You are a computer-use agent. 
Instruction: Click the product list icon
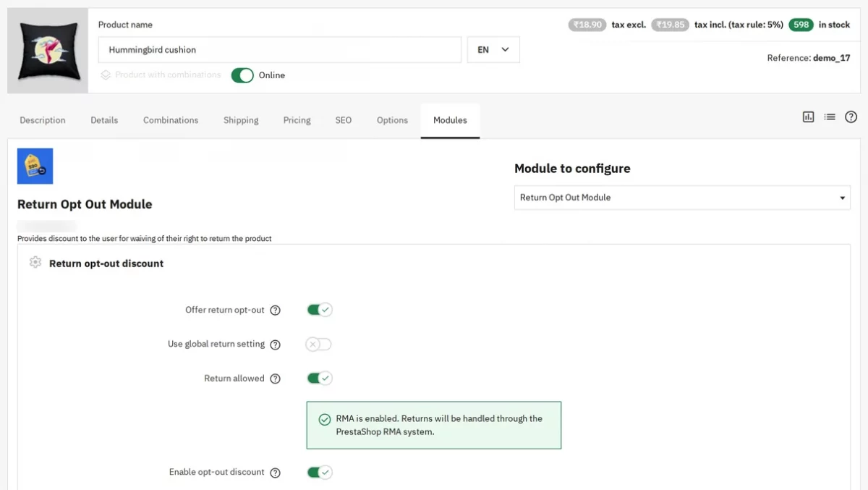point(830,117)
